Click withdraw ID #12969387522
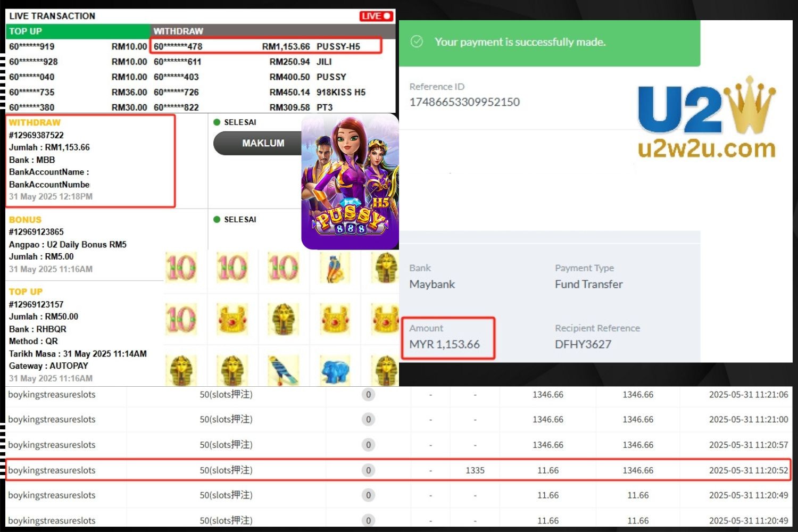This screenshot has width=798, height=532. [x=36, y=135]
